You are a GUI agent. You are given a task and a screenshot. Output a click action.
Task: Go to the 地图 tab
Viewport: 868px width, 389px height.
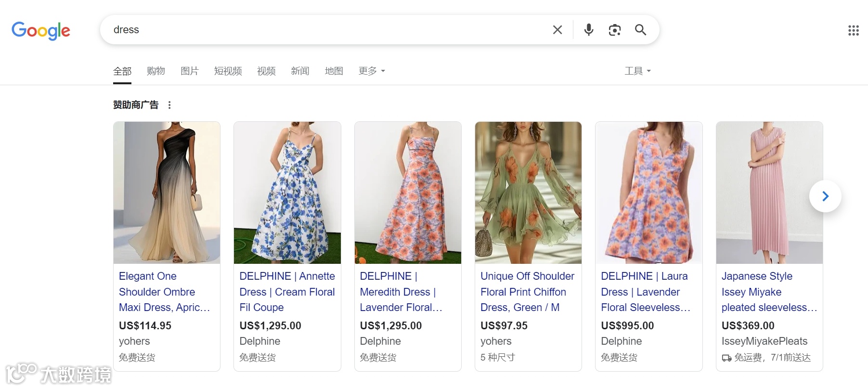[334, 71]
